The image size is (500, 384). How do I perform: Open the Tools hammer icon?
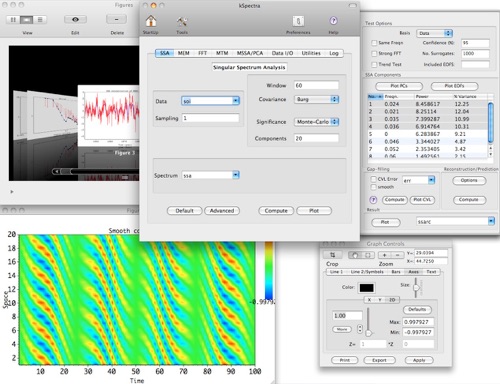[x=182, y=22]
